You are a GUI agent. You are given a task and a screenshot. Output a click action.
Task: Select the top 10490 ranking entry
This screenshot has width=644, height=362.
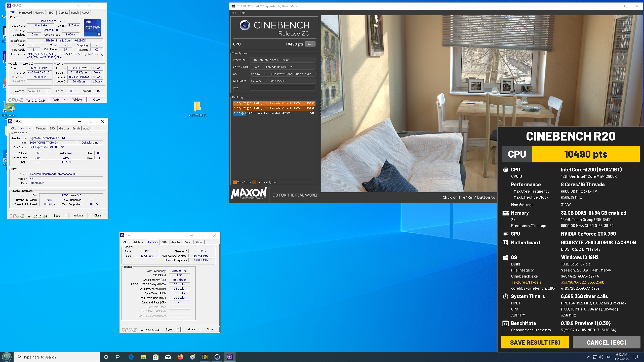click(274, 103)
